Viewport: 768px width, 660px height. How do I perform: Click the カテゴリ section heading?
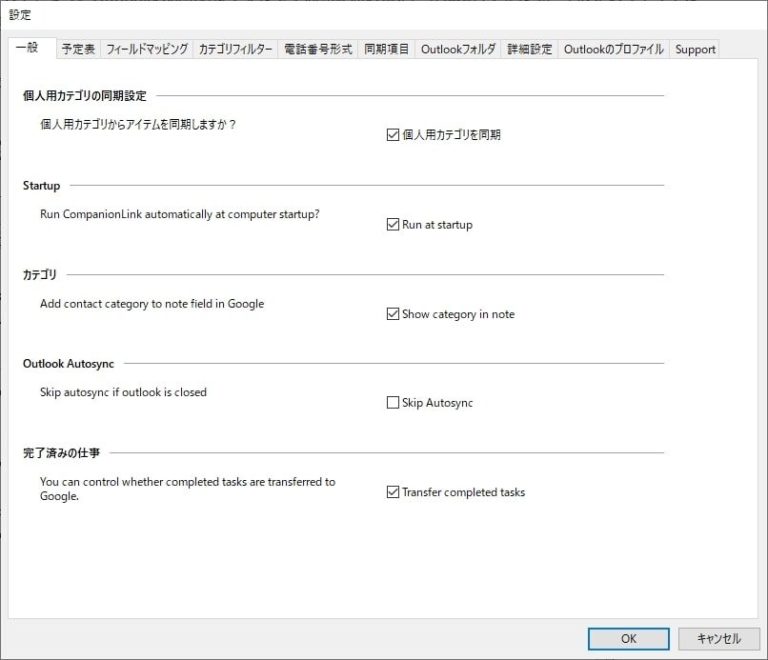tap(40, 275)
